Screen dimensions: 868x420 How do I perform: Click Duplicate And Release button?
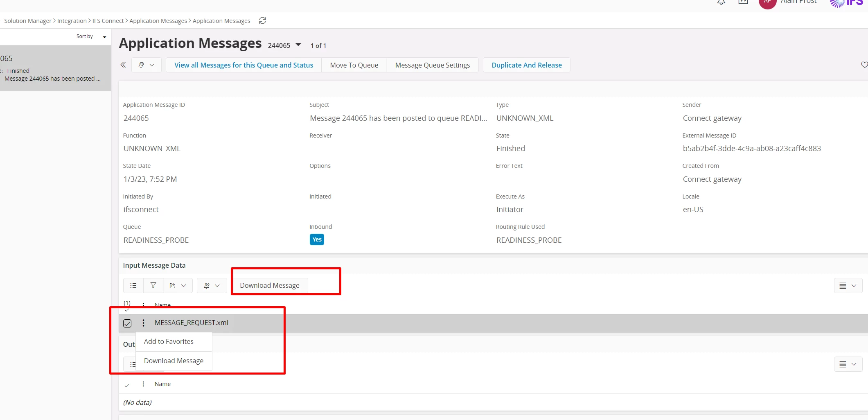tap(527, 65)
